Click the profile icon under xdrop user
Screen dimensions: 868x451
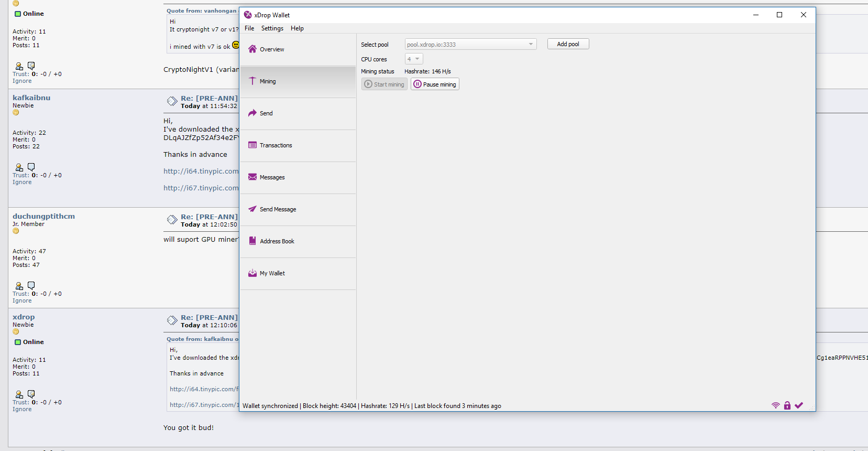click(x=19, y=394)
